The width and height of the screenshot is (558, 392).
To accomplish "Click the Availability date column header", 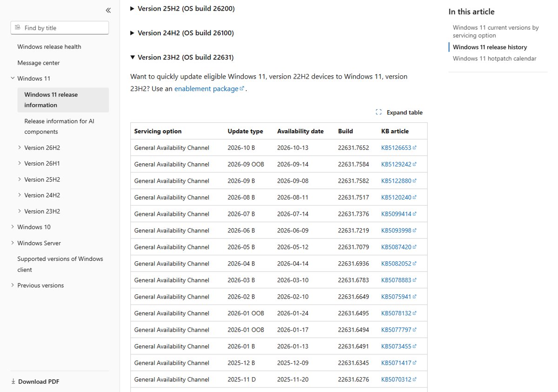I will click(x=300, y=131).
